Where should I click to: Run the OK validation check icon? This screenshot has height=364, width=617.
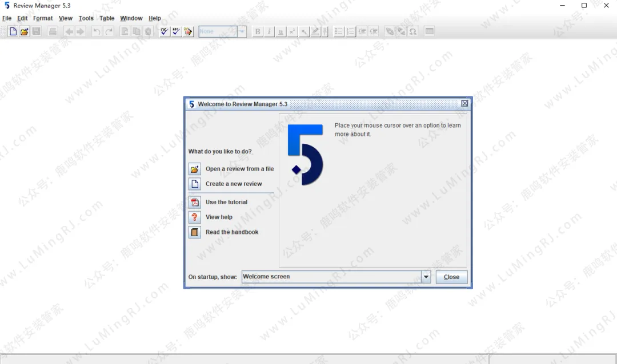click(x=165, y=31)
